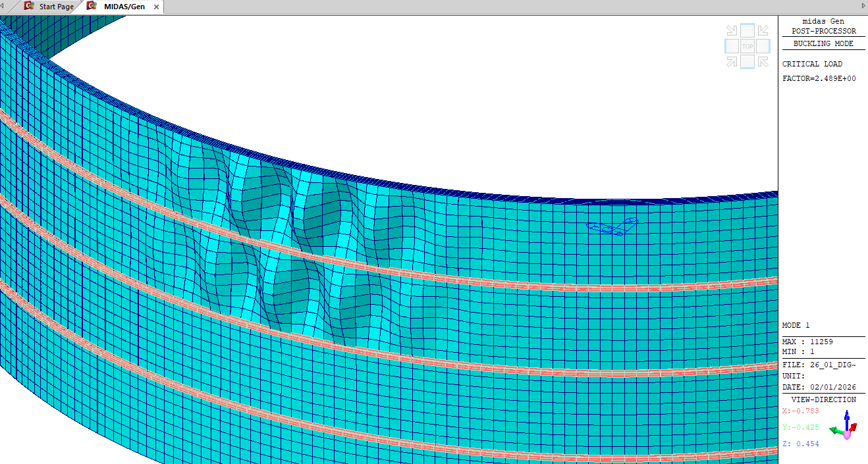Click the small blue wireframe object in model
The height and width of the screenshot is (464, 868).
[x=612, y=226]
